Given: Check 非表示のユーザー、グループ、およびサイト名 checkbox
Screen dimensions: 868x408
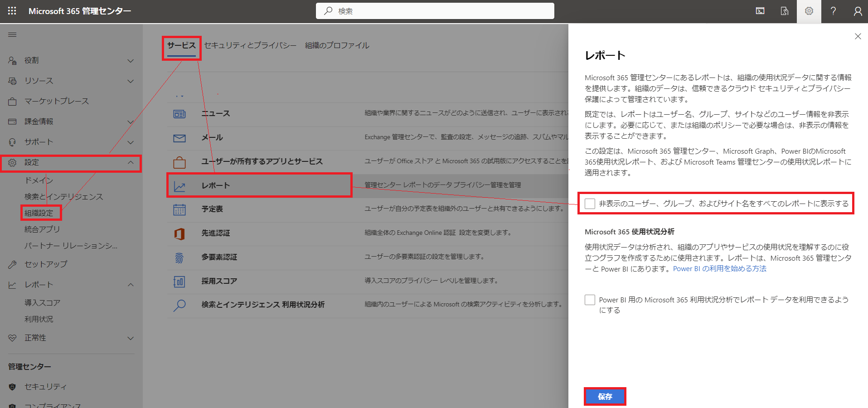Looking at the screenshot, I should pos(590,204).
